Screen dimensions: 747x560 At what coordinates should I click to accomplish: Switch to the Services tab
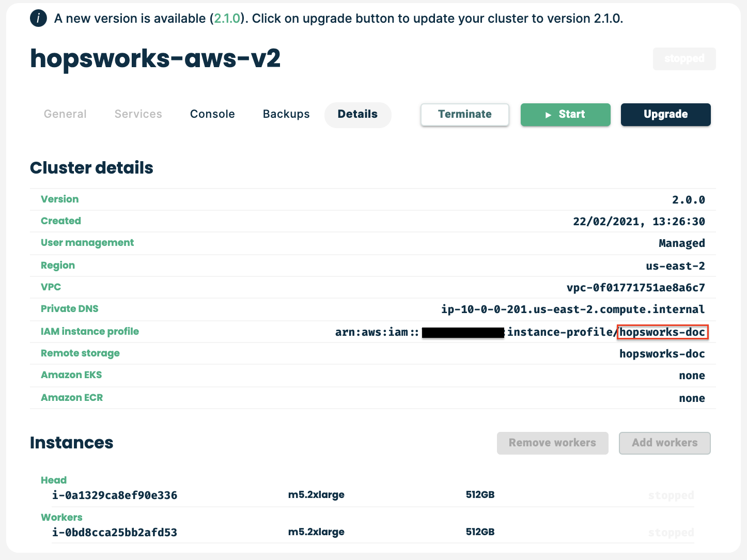pyautogui.click(x=138, y=114)
